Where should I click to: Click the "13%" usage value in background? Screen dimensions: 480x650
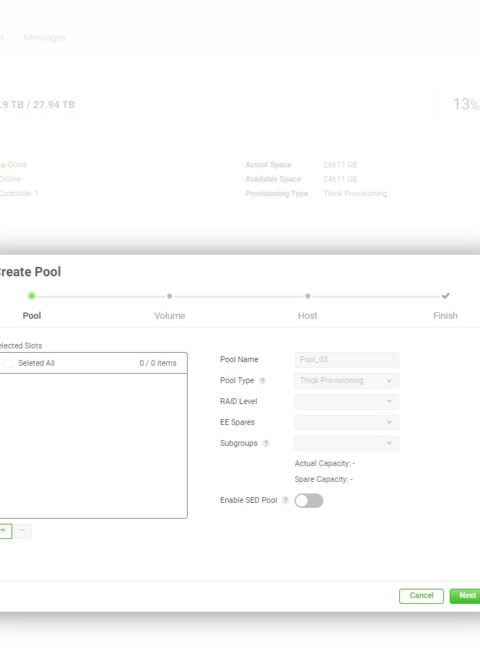[466, 104]
